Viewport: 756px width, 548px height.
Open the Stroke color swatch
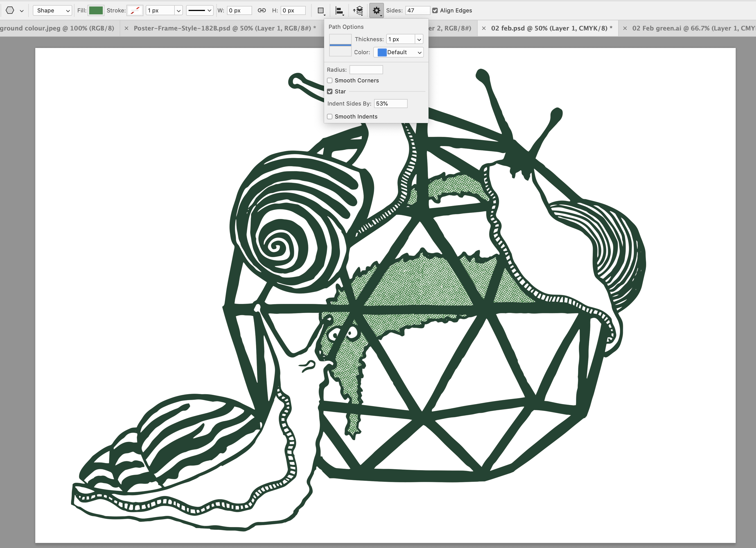click(135, 10)
